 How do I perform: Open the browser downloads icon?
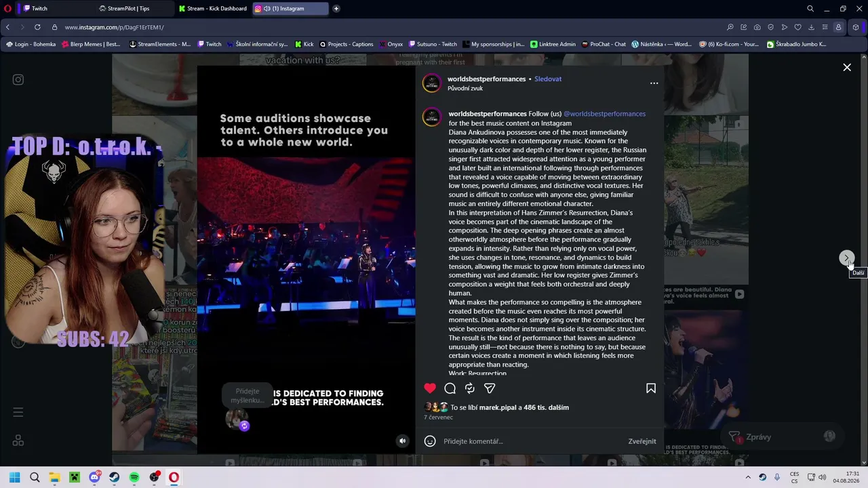(x=811, y=27)
